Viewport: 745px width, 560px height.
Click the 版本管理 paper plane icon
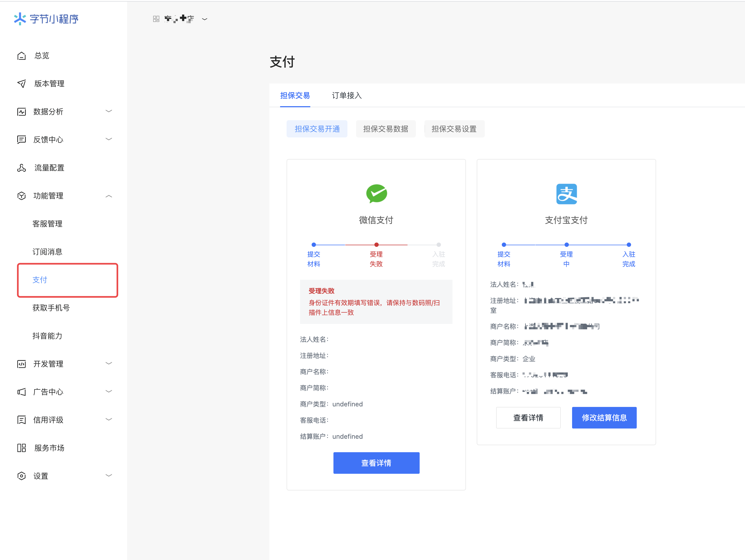(22, 84)
